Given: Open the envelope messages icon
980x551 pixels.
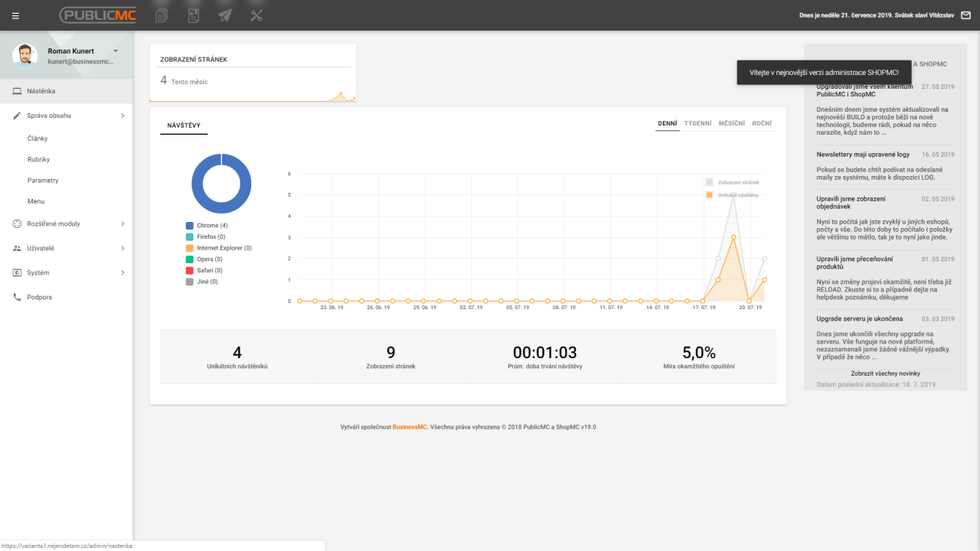Looking at the screenshot, I should (x=965, y=15).
